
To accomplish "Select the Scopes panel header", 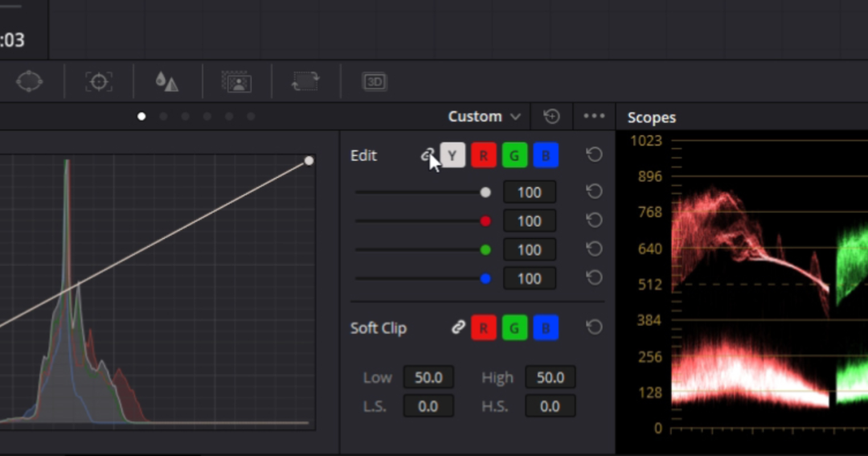I will (652, 117).
